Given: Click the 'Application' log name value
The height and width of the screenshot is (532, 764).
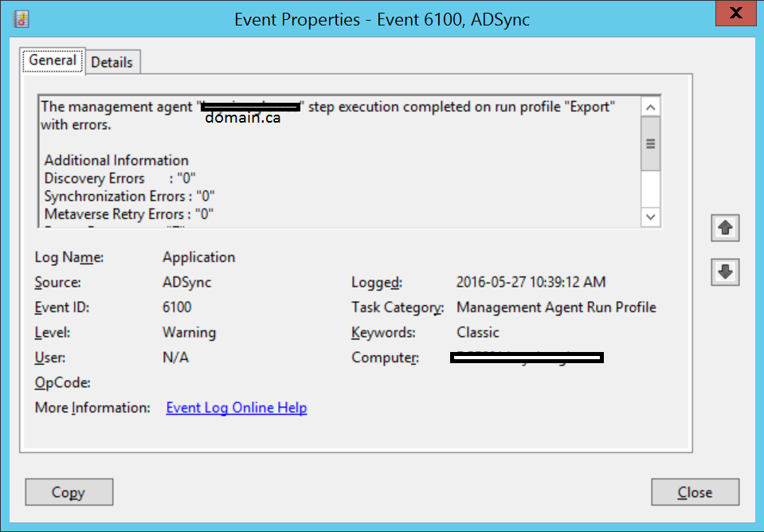Looking at the screenshot, I should point(199,257).
